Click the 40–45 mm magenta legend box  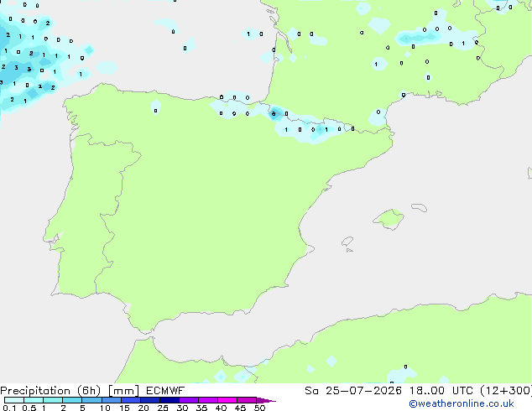point(227,400)
